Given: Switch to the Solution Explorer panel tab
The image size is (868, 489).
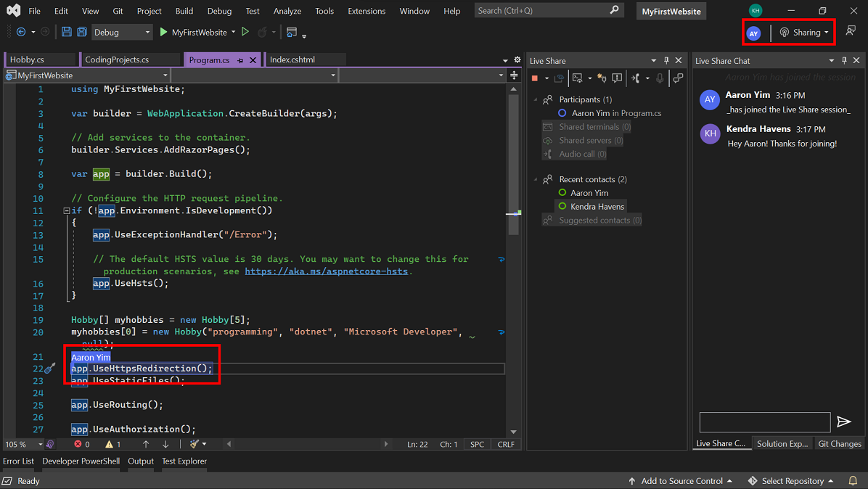Looking at the screenshot, I should (782, 443).
